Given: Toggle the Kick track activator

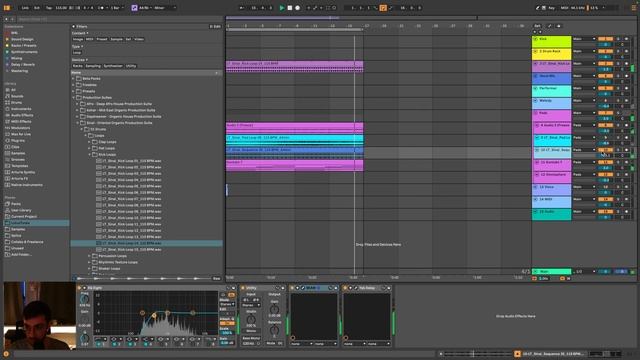Looking at the screenshot, I should click(x=605, y=39).
